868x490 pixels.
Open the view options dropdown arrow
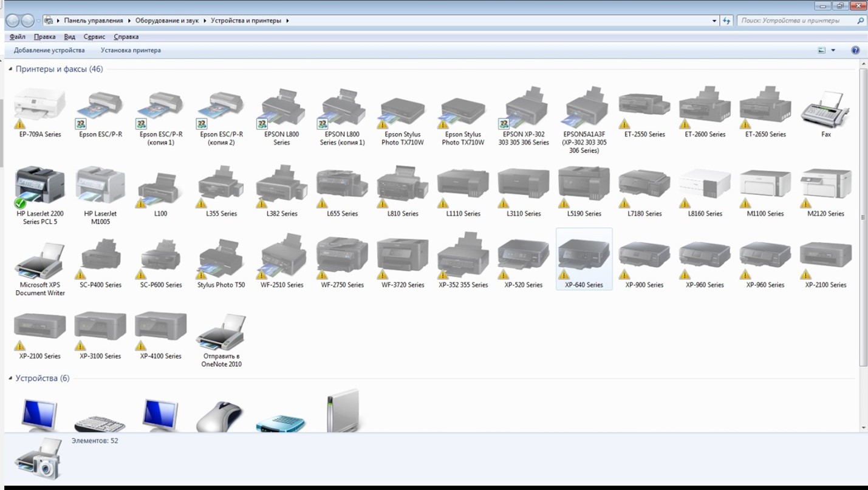click(x=833, y=50)
